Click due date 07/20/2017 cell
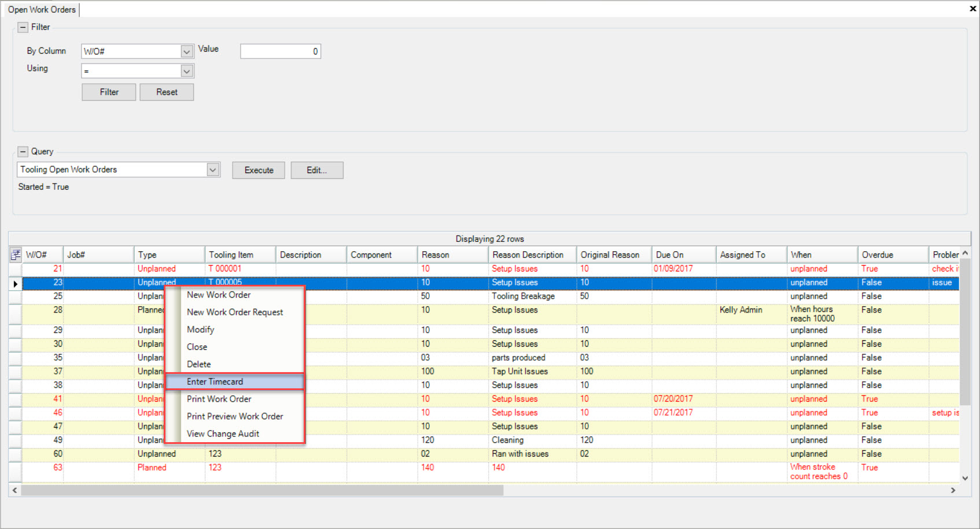980x529 pixels. [x=684, y=399]
